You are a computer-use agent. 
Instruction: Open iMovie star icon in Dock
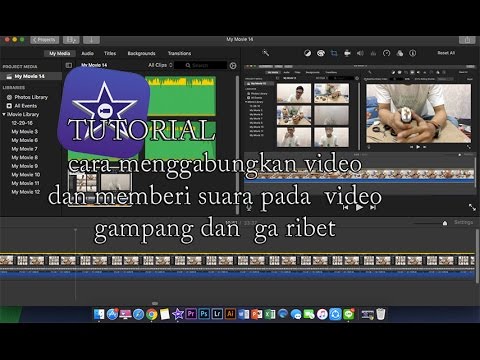coord(178,314)
